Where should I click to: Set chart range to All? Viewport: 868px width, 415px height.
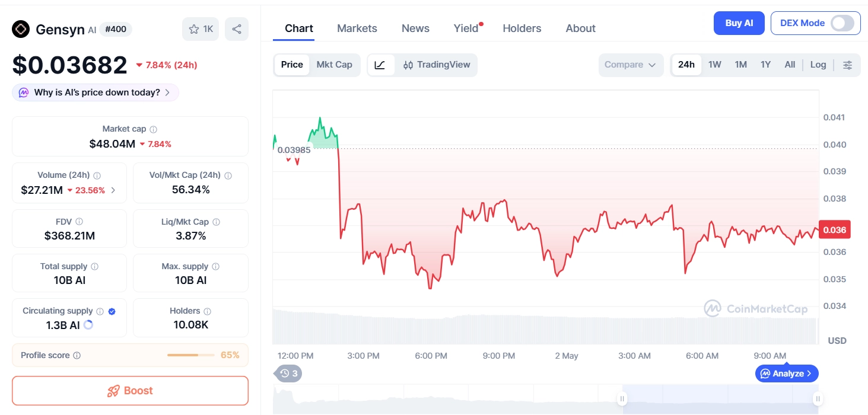click(x=790, y=65)
